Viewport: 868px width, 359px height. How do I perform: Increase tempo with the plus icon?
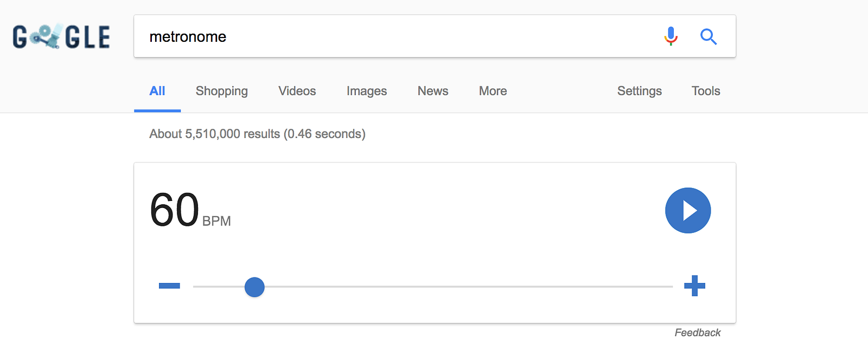pyautogui.click(x=694, y=286)
